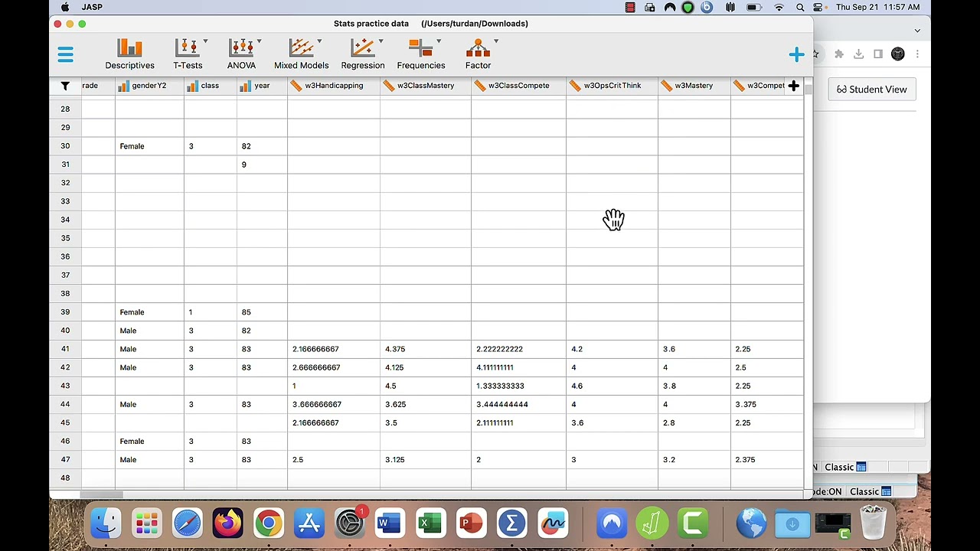Image resolution: width=980 pixels, height=551 pixels.
Task: Open Control Center in menu bar
Action: tap(818, 7)
